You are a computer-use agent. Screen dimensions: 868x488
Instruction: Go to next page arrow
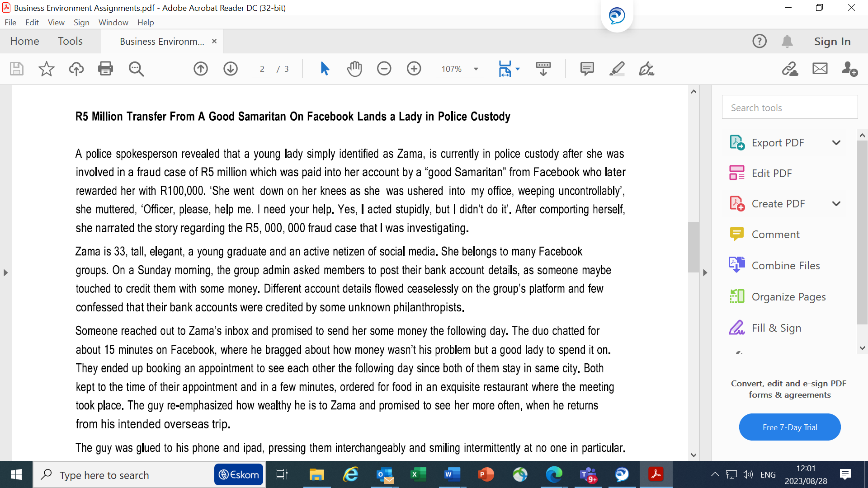point(231,69)
